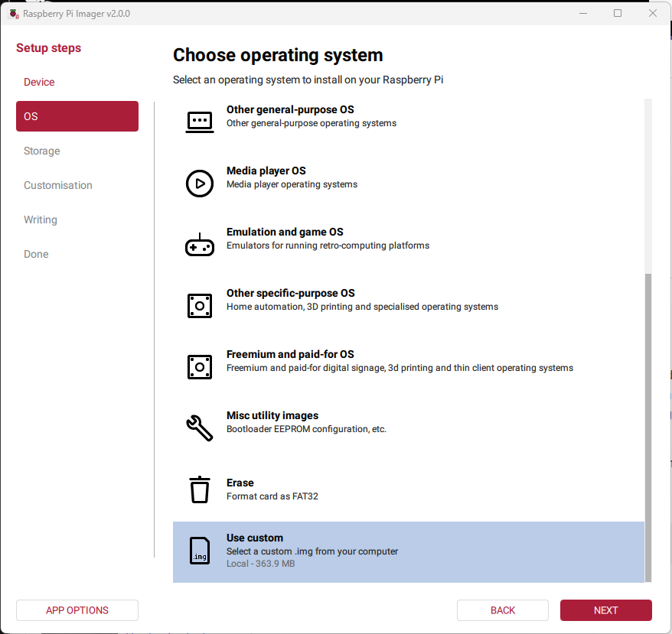Maximize the Raspberry Pi Imager window

618,13
